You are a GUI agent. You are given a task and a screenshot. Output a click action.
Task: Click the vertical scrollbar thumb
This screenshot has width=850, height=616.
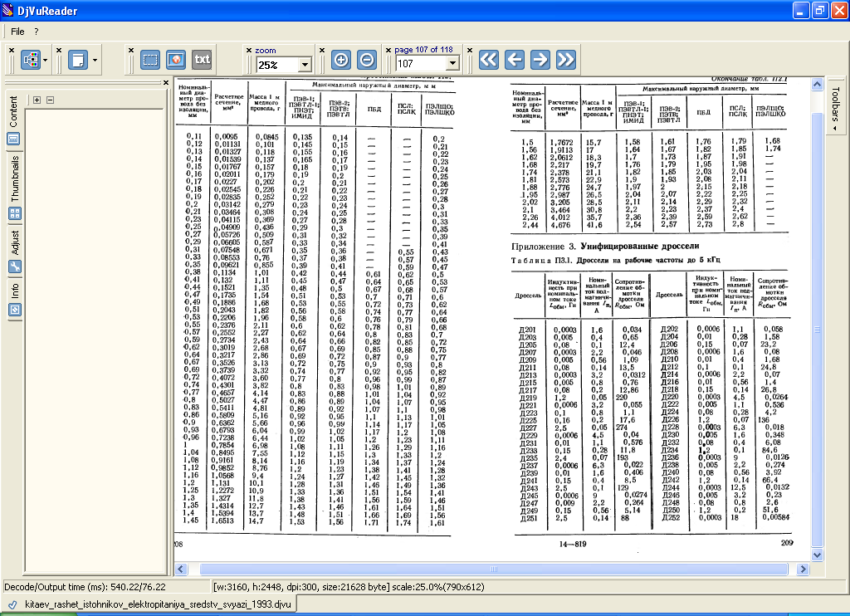coord(818,330)
